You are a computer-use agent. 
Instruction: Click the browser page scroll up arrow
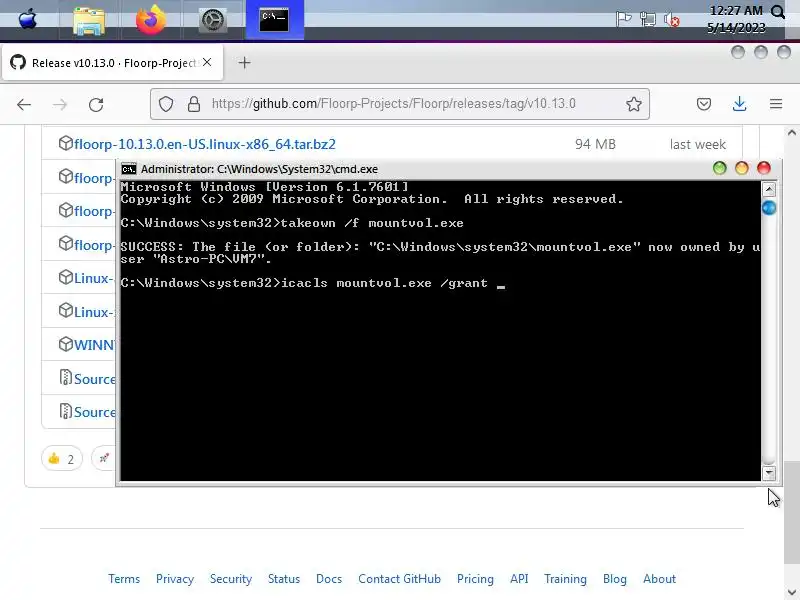coord(791,133)
